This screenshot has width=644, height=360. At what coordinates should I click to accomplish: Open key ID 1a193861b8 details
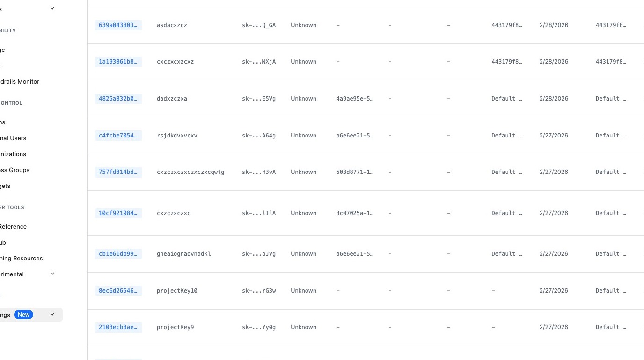click(x=118, y=62)
